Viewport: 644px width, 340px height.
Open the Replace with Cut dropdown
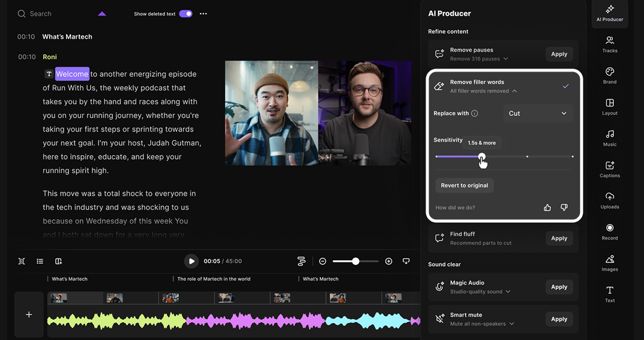point(537,114)
